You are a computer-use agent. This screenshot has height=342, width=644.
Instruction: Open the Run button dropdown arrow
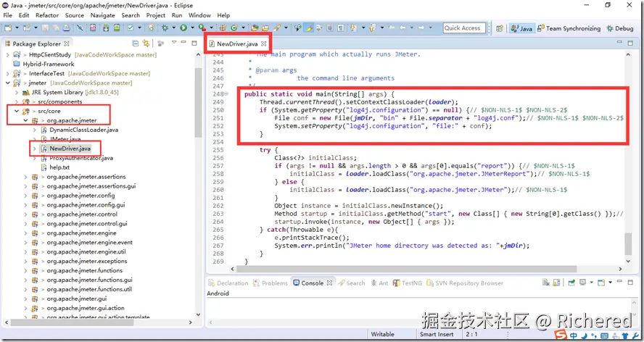(192, 28)
